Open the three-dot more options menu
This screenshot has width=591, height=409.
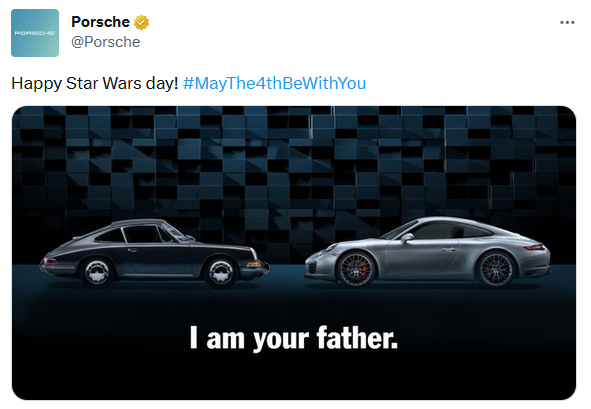[567, 23]
